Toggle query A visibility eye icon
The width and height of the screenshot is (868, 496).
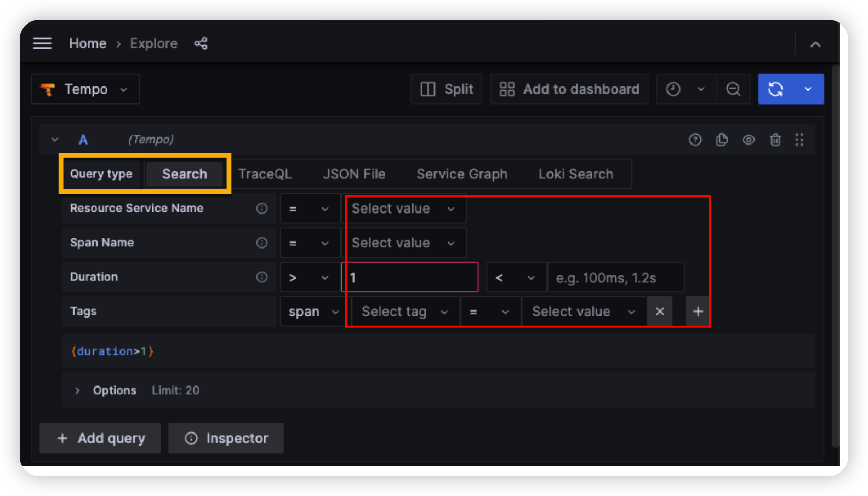pos(749,140)
